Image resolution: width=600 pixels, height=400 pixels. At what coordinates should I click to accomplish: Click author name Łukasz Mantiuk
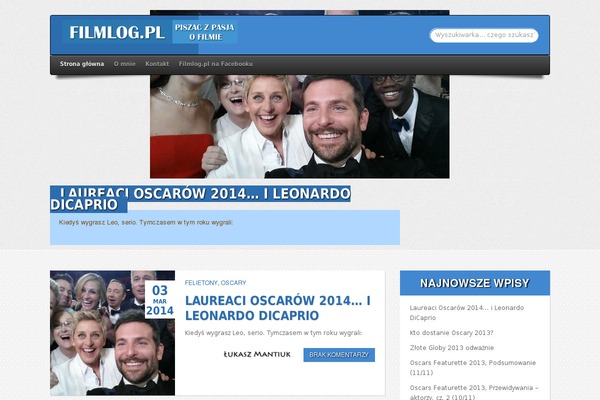tap(257, 354)
